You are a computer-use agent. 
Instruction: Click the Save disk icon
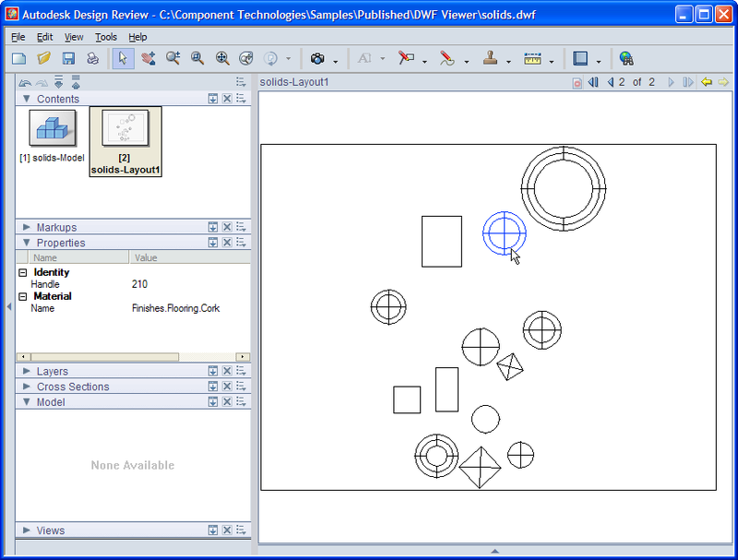(68, 58)
